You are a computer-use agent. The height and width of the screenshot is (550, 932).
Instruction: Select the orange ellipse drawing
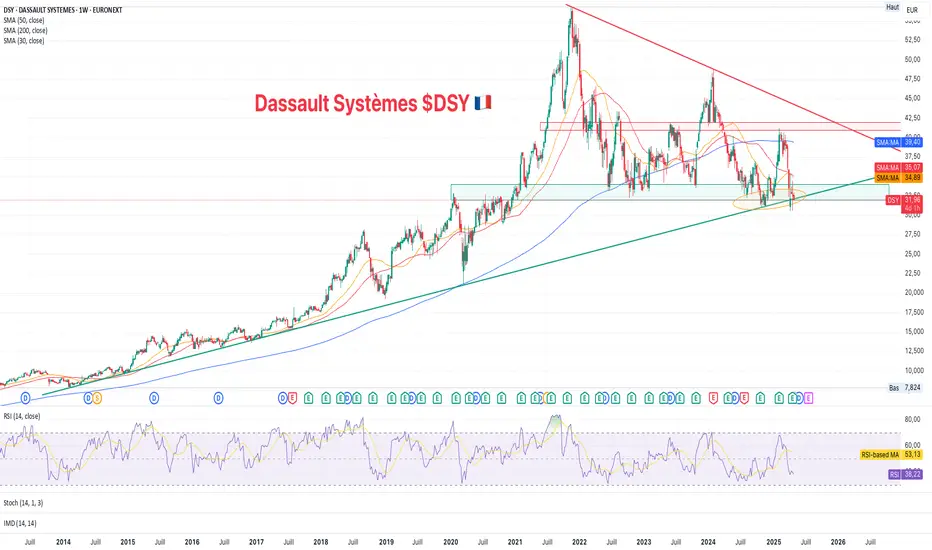point(769,199)
